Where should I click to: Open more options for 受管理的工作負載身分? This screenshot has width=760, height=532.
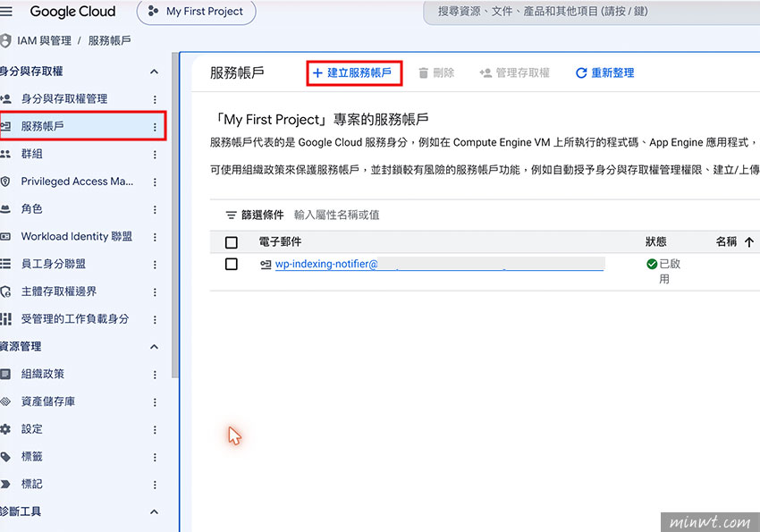(x=155, y=320)
